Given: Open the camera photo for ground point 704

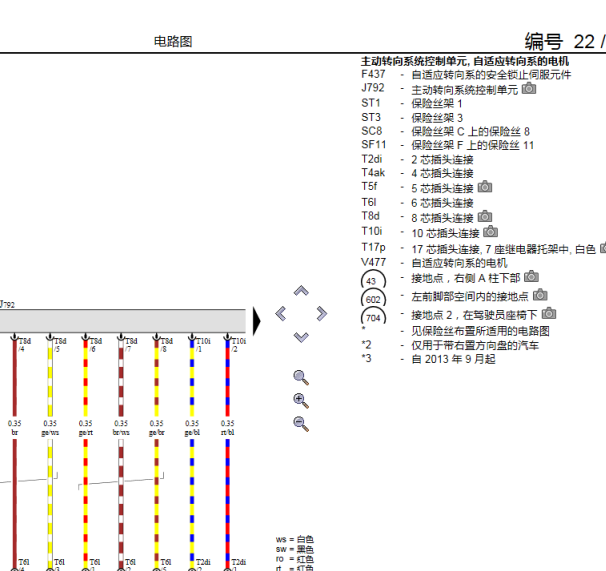Looking at the screenshot, I should (549, 313).
